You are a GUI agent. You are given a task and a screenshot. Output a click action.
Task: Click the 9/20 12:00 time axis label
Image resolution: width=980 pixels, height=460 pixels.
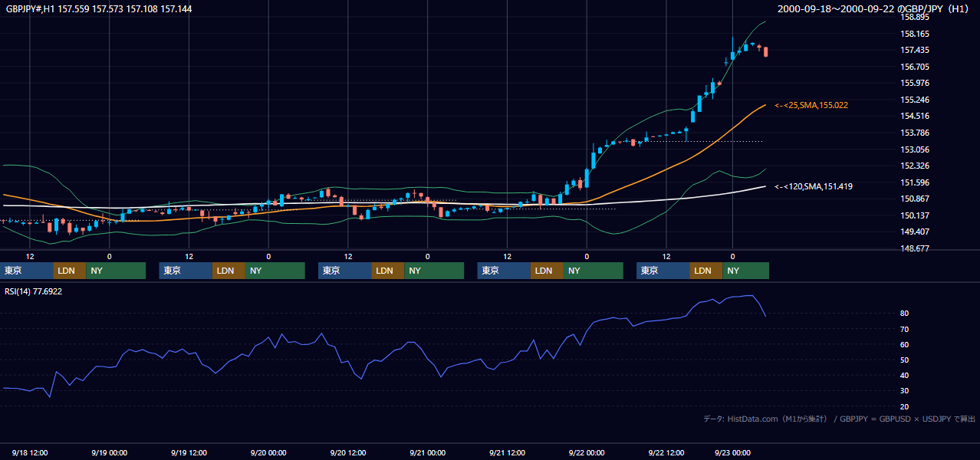pos(348,452)
